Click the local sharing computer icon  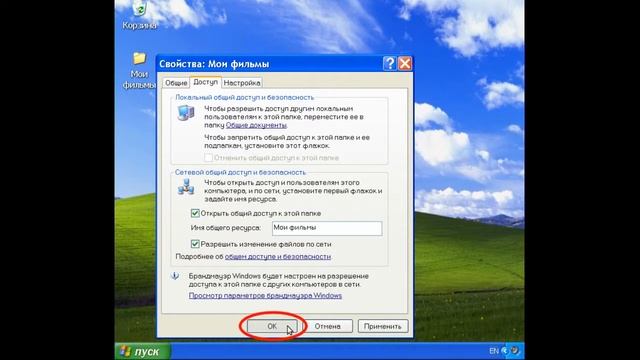(x=186, y=113)
